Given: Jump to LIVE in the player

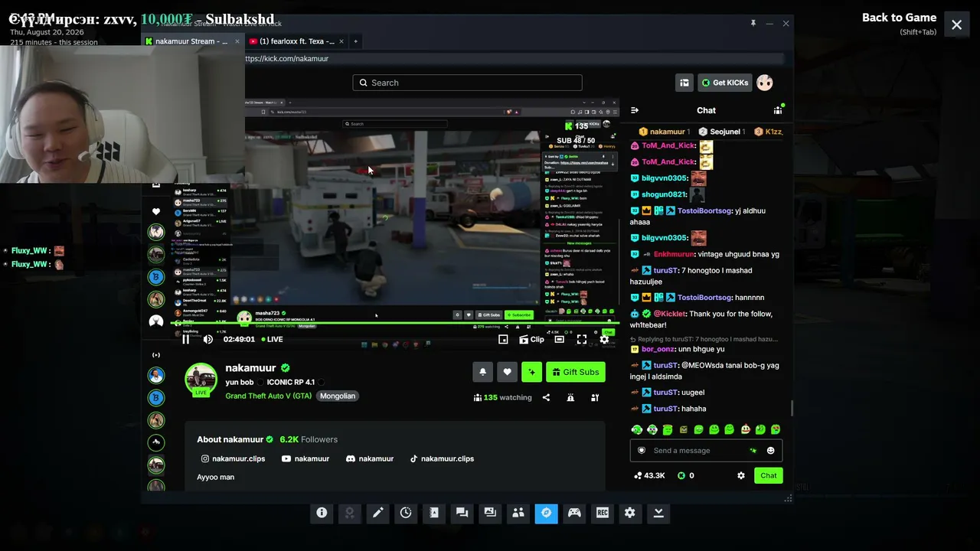Looking at the screenshot, I should pos(272,339).
